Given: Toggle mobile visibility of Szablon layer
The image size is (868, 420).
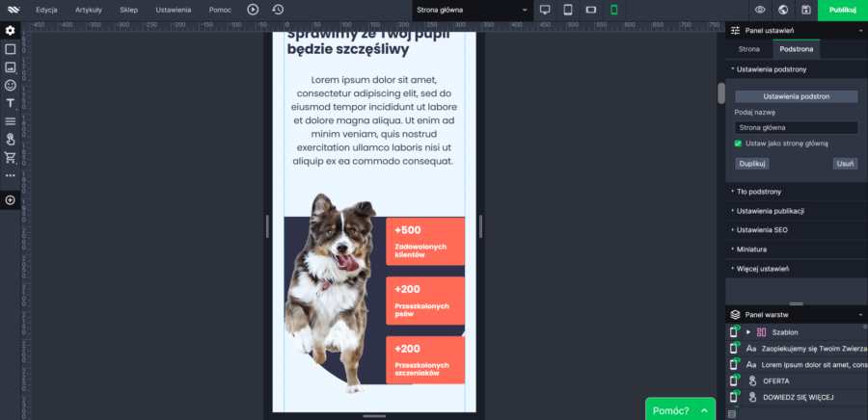Looking at the screenshot, I should click(x=734, y=331).
